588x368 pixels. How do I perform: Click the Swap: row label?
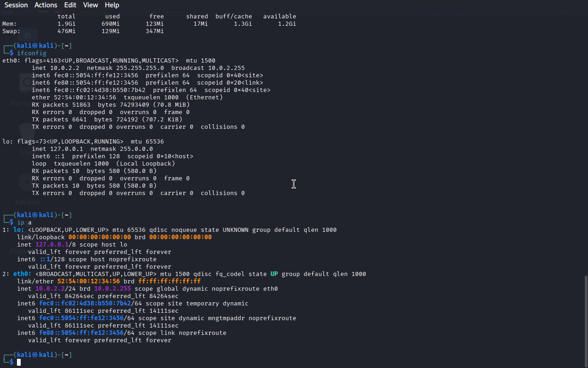(x=11, y=31)
